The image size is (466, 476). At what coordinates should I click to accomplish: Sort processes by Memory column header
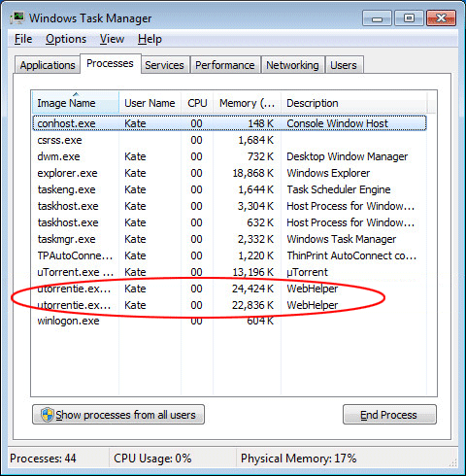pos(247,103)
